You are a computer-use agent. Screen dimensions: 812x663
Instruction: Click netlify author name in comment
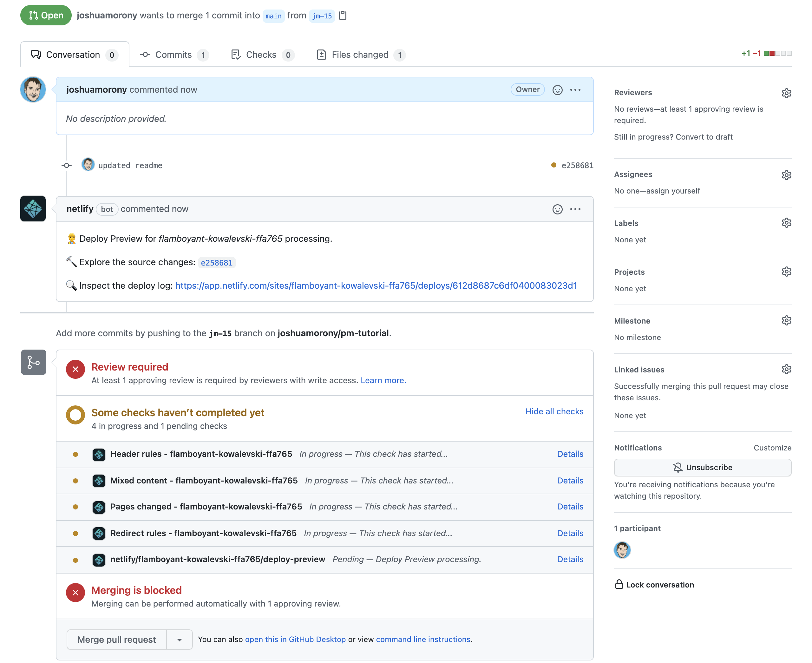click(x=80, y=209)
